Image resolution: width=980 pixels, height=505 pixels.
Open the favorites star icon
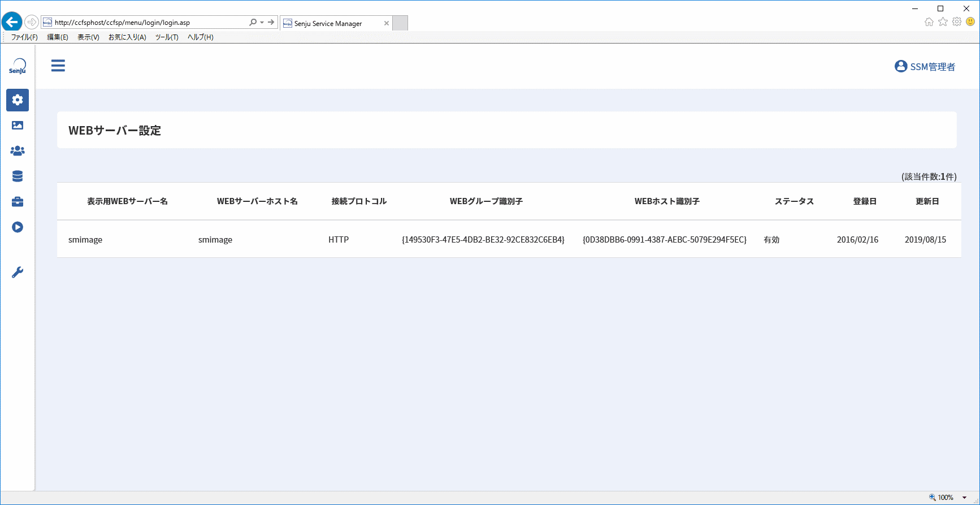943,22
